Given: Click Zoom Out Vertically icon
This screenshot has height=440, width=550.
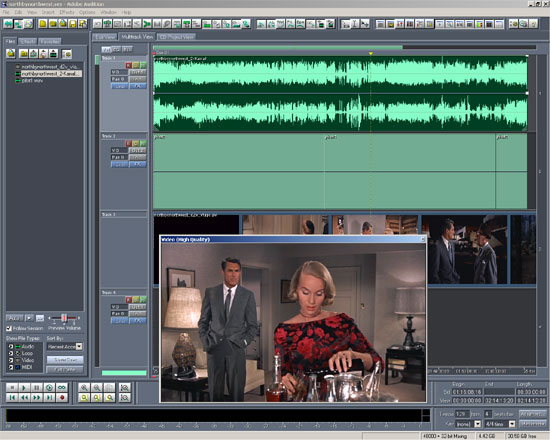Looking at the screenshot, I should point(125,398).
